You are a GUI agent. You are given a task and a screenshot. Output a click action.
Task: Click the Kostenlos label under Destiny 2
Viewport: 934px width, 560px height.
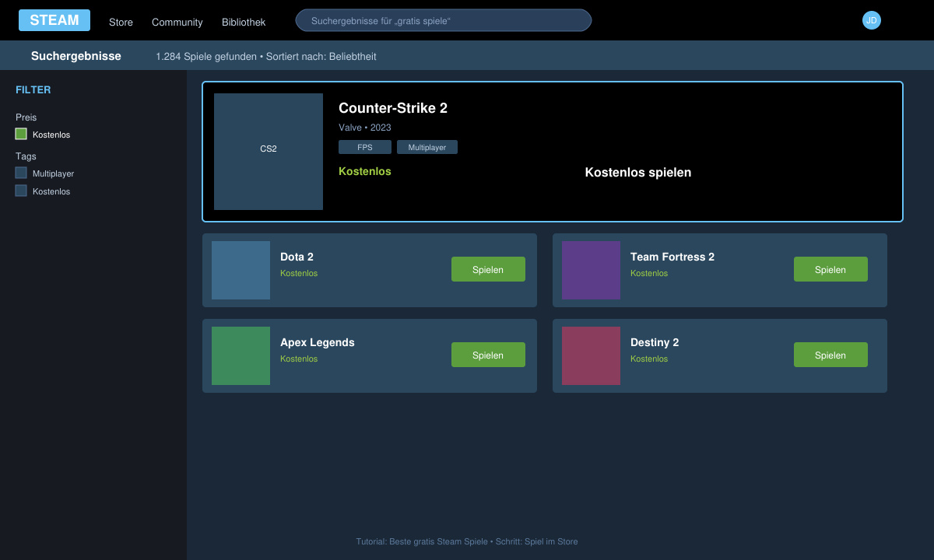[649, 359]
